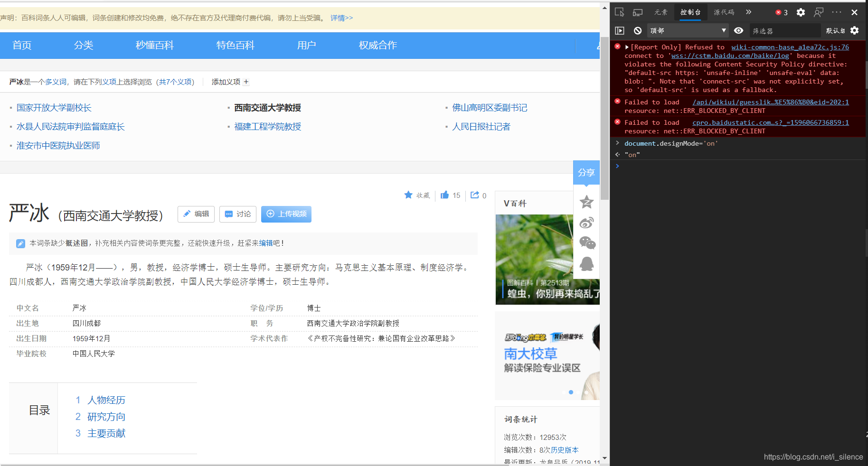
Task: Click the share arrow icon showing 0
Action: coord(474,195)
